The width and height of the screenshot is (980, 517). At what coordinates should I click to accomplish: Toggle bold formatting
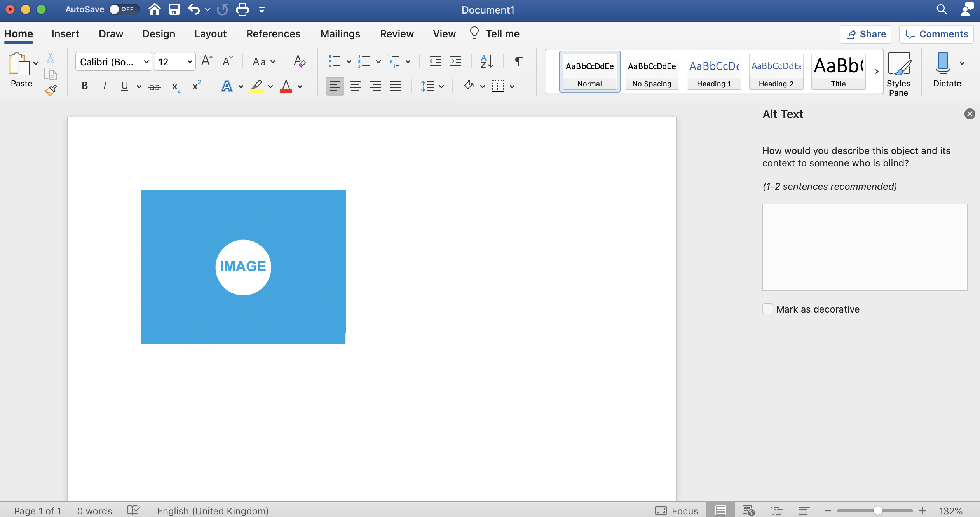tap(85, 86)
